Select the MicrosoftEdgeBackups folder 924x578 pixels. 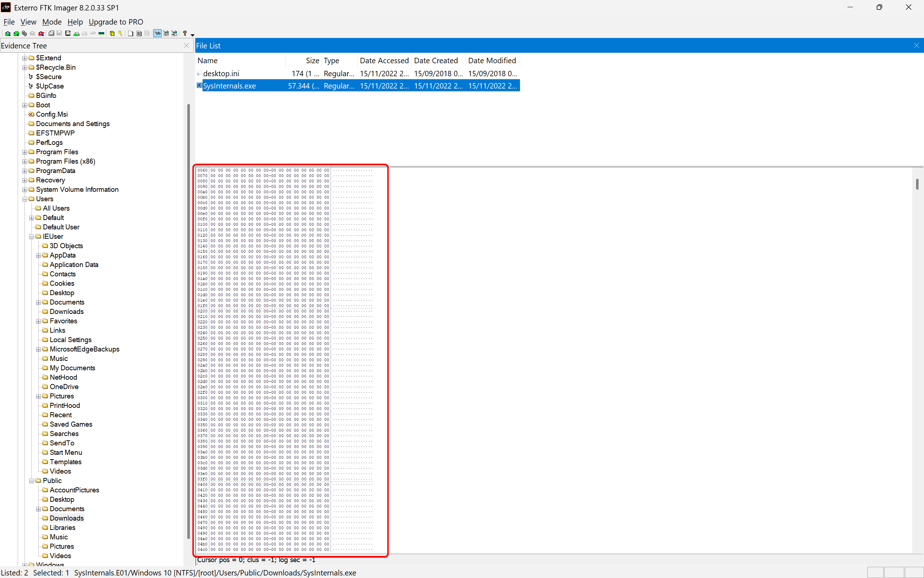pyautogui.click(x=84, y=349)
